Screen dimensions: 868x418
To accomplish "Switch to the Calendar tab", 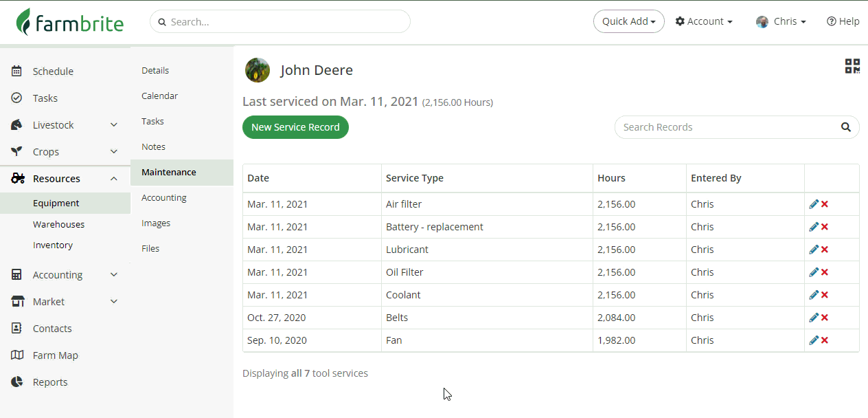I will [x=159, y=96].
